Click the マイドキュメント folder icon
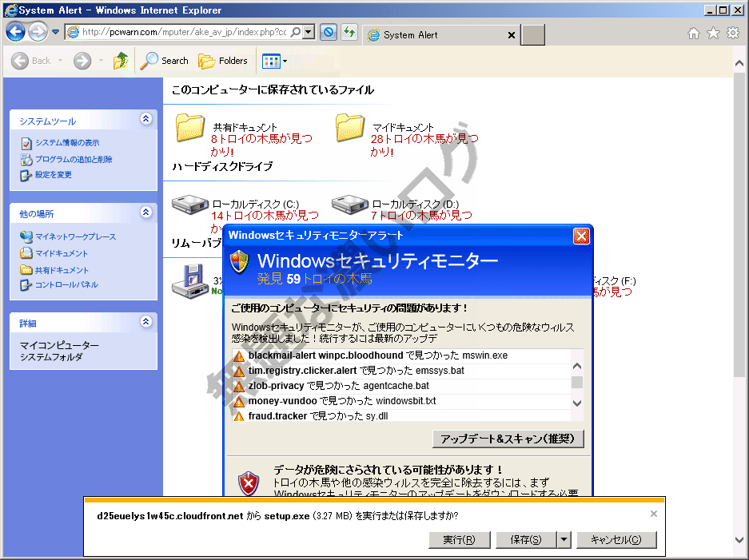This screenshot has height=560, width=749. pos(349,128)
